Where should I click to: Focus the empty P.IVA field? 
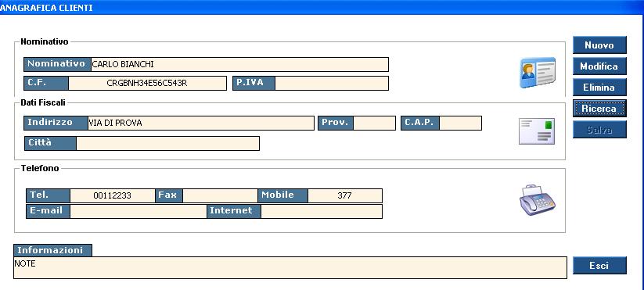(x=332, y=84)
